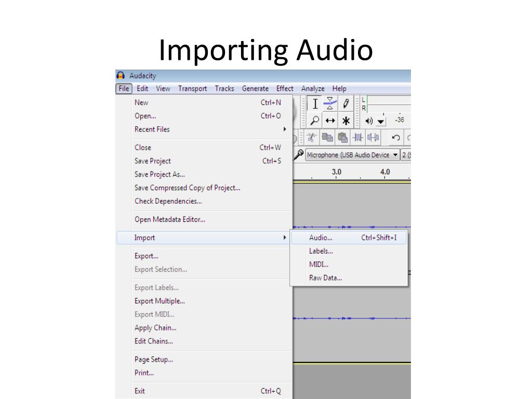Open the Analyze menu
Image resolution: width=532 pixels, height=399 pixels.
pos(313,88)
